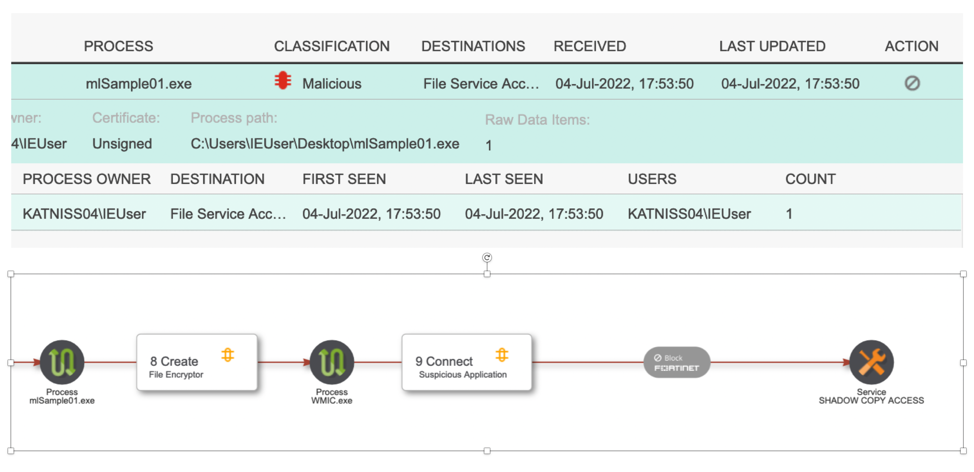This screenshot has height=472, width=974.
Task: Click the rotate handle above the diagram
Action: (x=487, y=258)
